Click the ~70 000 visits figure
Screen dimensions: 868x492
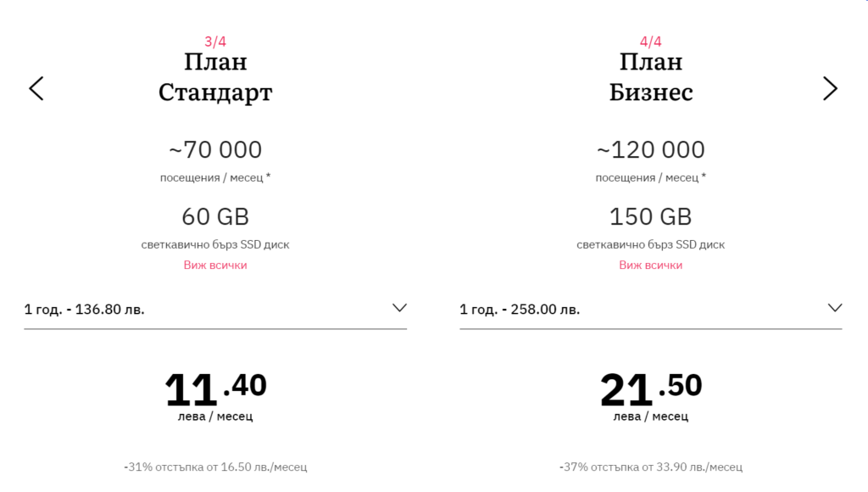tap(215, 150)
